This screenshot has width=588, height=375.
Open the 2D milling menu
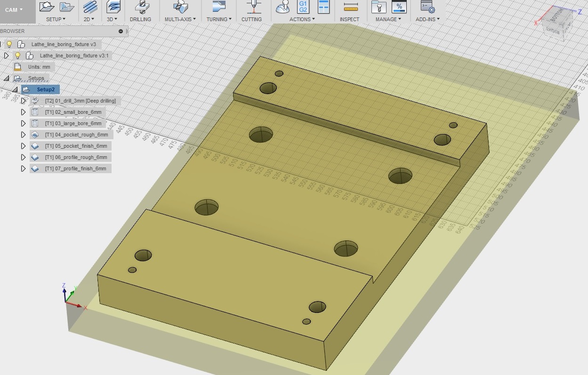[89, 19]
